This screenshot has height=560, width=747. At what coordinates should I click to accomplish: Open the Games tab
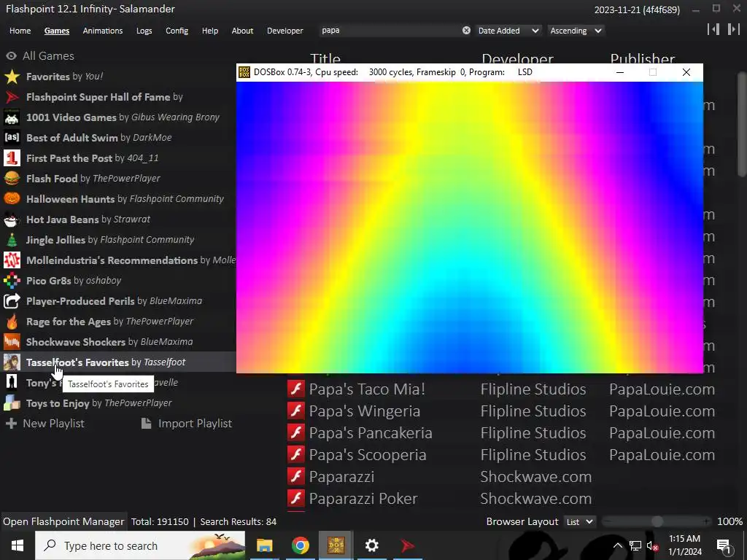tap(57, 31)
